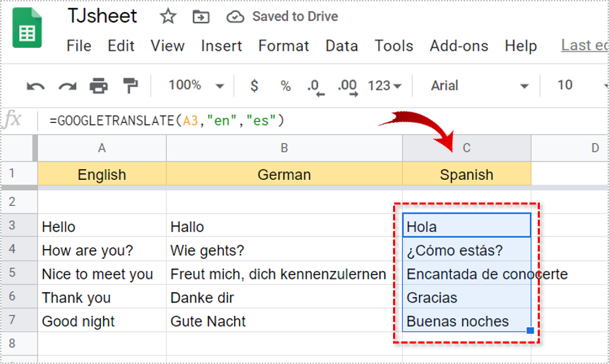Click the German header cell

point(284,174)
